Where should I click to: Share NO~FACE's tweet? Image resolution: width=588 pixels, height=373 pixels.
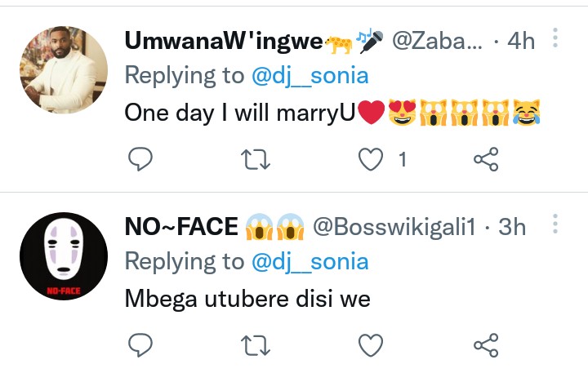[486, 345]
